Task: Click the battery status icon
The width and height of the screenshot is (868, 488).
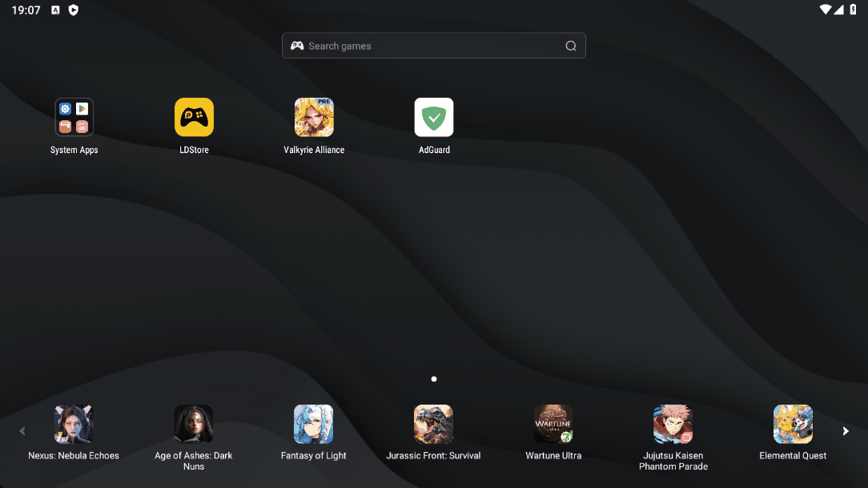Action: (854, 10)
